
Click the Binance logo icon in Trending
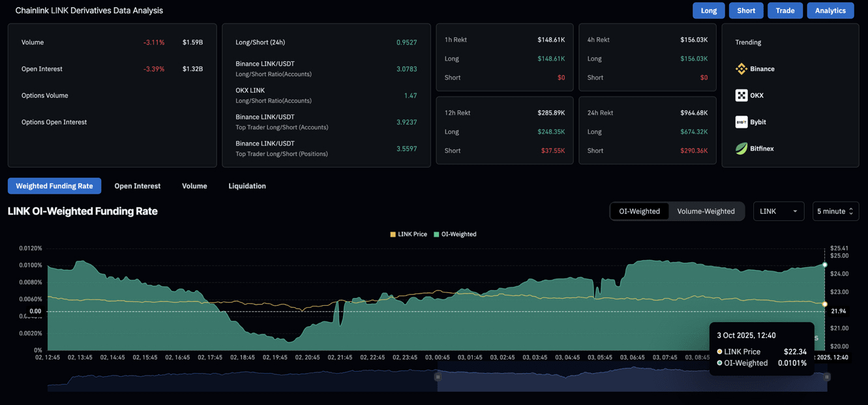741,68
